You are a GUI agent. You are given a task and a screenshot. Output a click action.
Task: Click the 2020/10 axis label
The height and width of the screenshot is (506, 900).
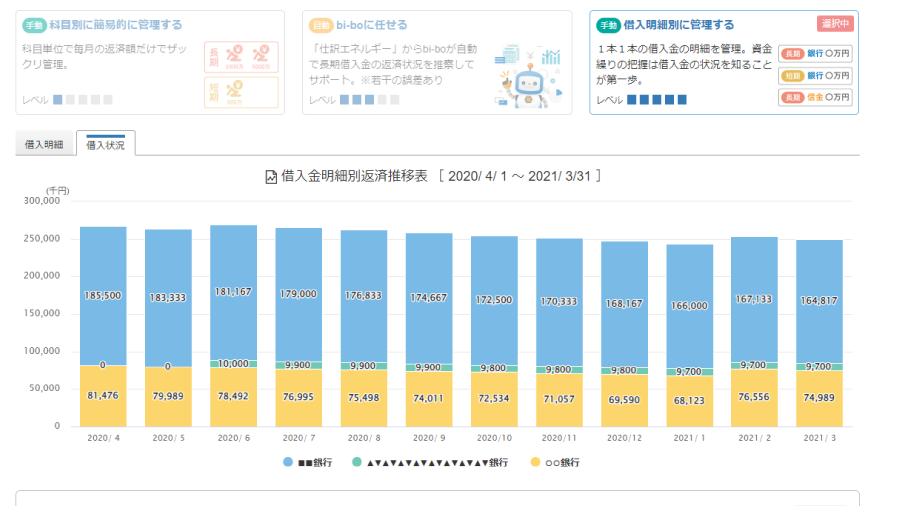point(494,438)
